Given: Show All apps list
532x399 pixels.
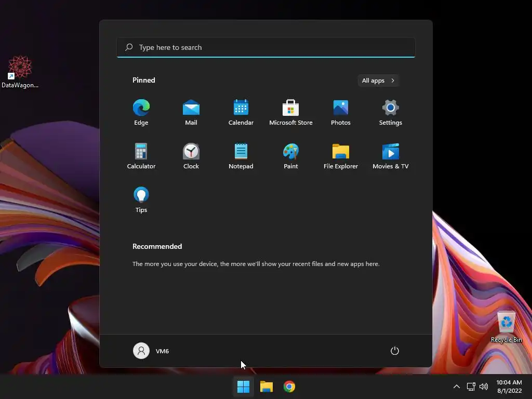Looking at the screenshot, I should (378, 81).
